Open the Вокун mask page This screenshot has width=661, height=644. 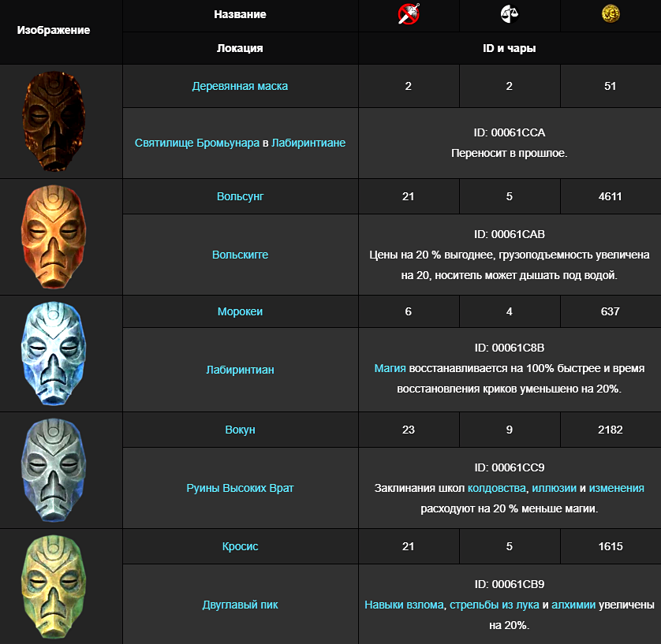[240, 430]
